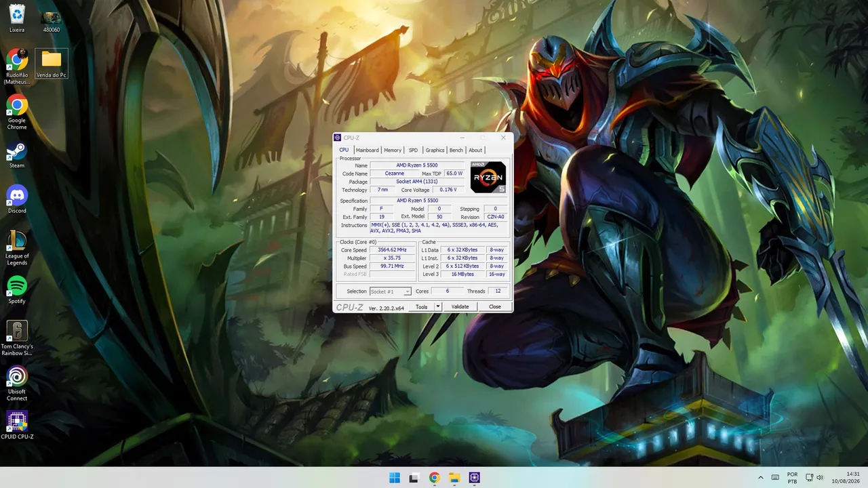868x488 pixels.
Task: Click the Validate button
Action: [460, 306]
